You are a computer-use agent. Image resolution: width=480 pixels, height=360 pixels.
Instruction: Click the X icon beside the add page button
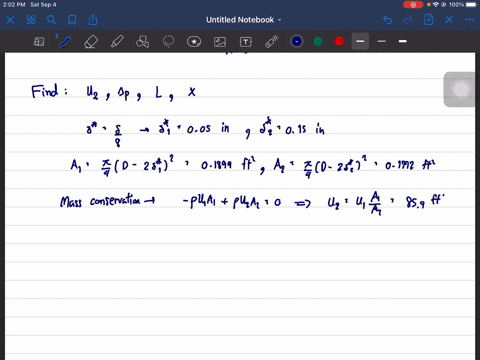tap(449, 20)
